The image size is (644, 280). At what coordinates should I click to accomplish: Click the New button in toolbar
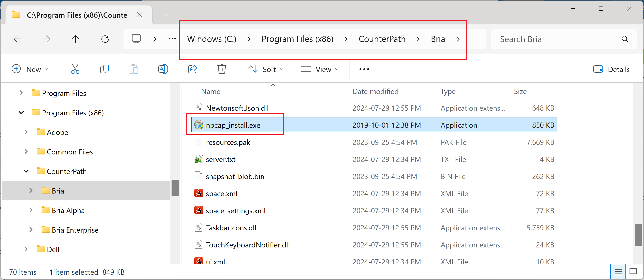[x=30, y=69]
